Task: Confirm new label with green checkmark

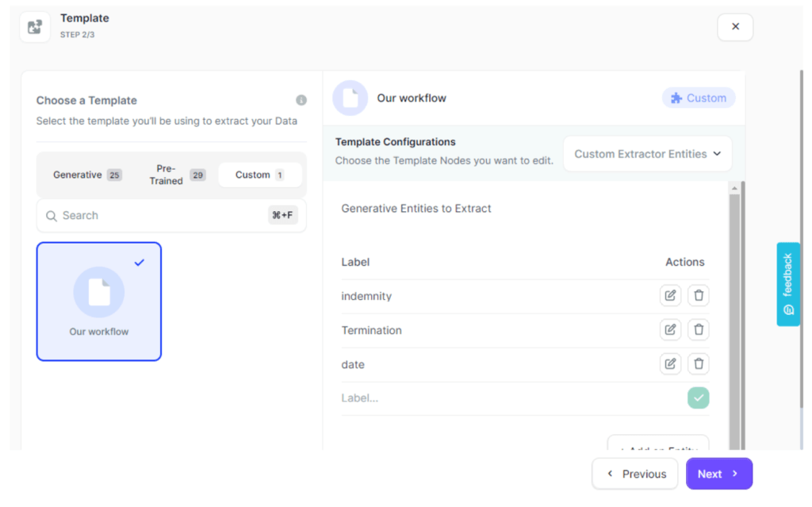Action: click(x=698, y=398)
